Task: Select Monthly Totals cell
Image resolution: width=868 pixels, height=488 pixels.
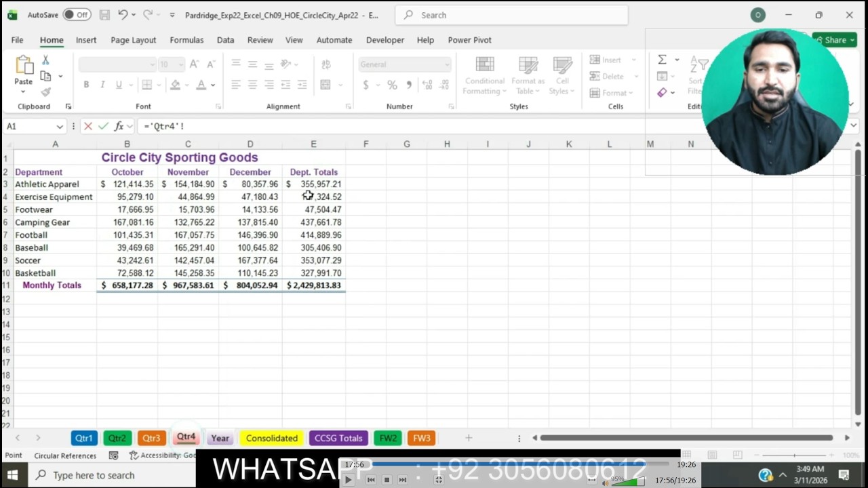Action: click(x=52, y=285)
